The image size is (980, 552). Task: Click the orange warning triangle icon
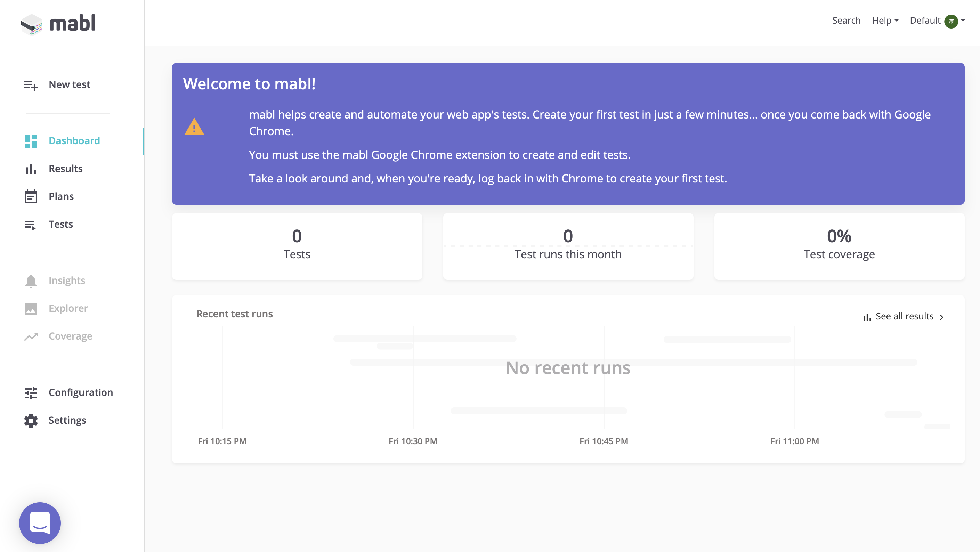click(x=194, y=127)
